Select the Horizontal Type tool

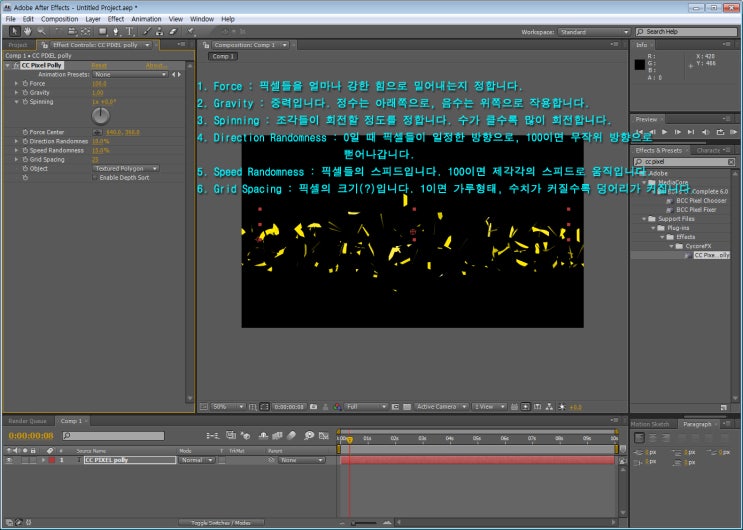tap(129, 32)
